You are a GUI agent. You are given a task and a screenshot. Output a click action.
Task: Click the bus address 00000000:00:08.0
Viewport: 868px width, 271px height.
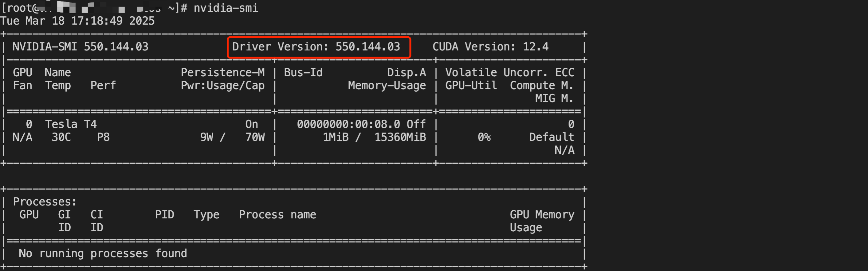tap(348, 124)
